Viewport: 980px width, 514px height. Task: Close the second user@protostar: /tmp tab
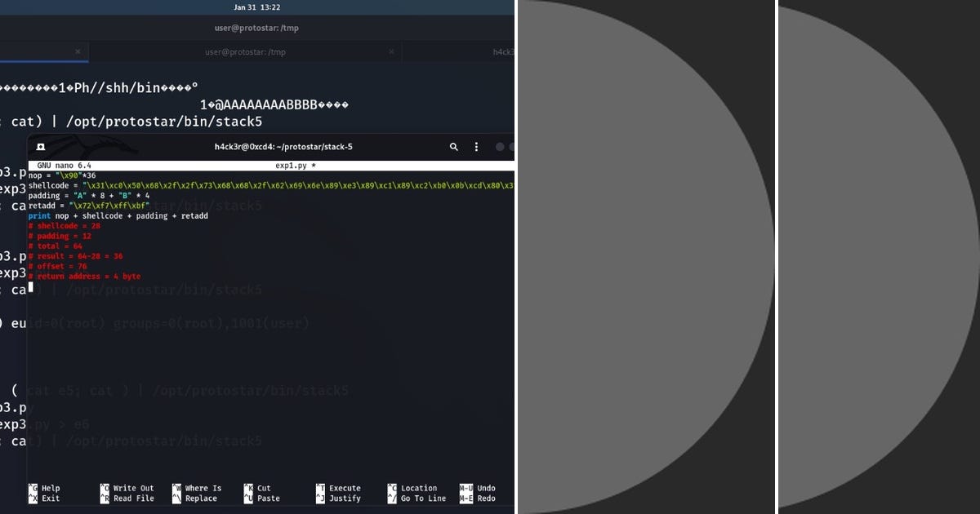click(390, 51)
